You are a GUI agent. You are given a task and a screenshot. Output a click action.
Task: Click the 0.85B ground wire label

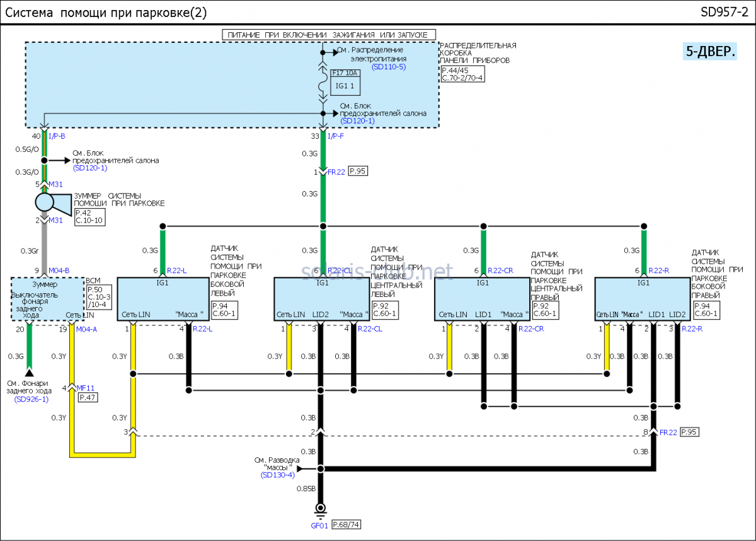[306, 488]
